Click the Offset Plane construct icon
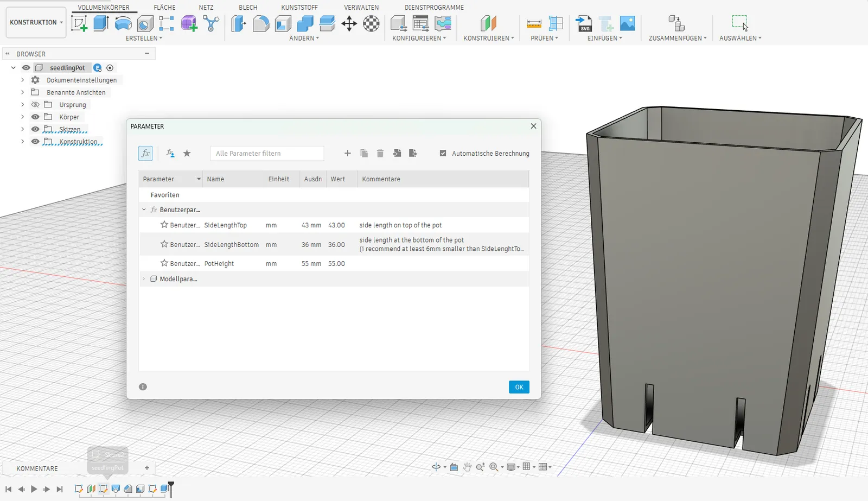868x501 pixels. (488, 23)
